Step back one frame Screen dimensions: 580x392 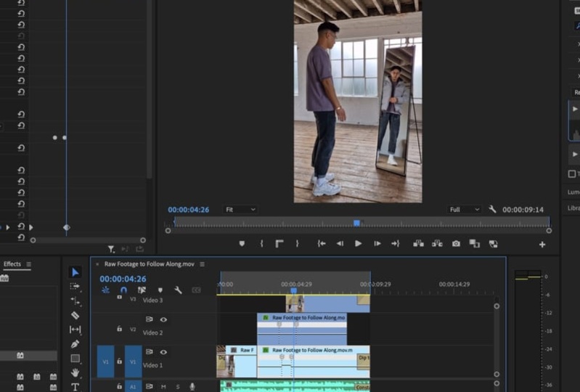tap(340, 244)
